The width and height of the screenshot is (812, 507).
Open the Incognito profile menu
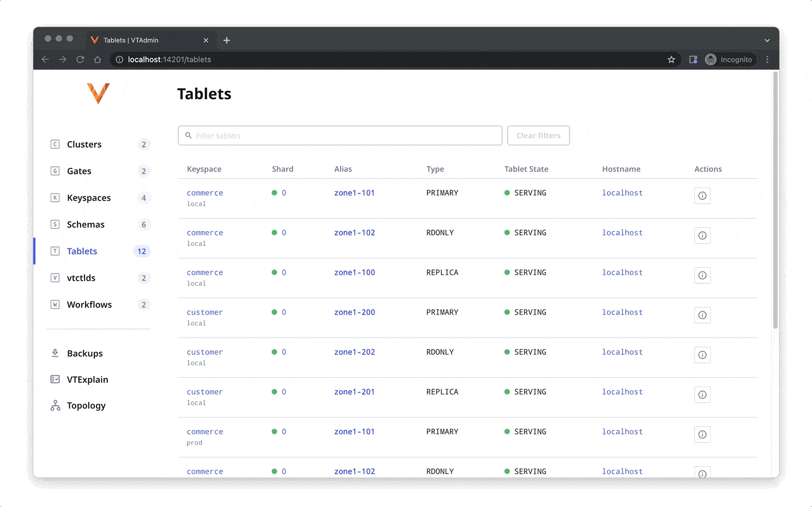click(x=730, y=59)
